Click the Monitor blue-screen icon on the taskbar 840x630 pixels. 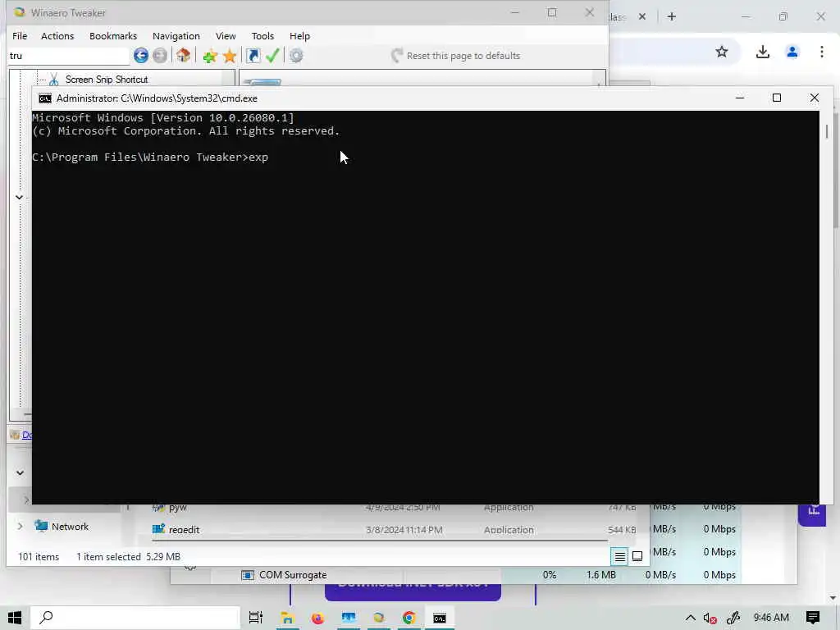pyautogui.click(x=348, y=618)
